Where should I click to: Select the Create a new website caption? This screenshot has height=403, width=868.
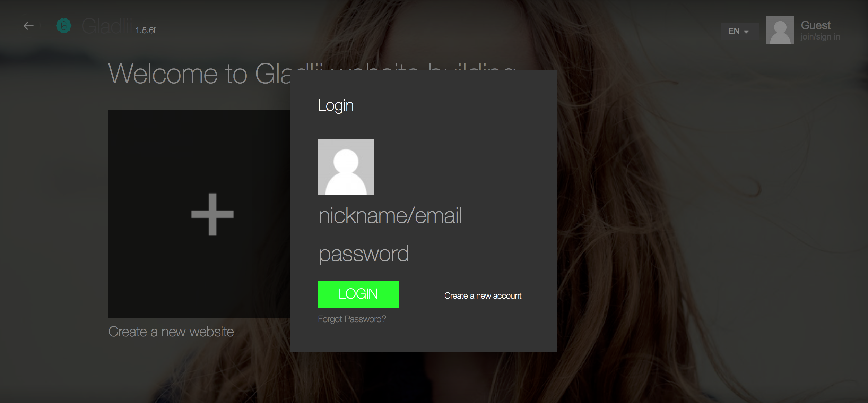point(171,332)
